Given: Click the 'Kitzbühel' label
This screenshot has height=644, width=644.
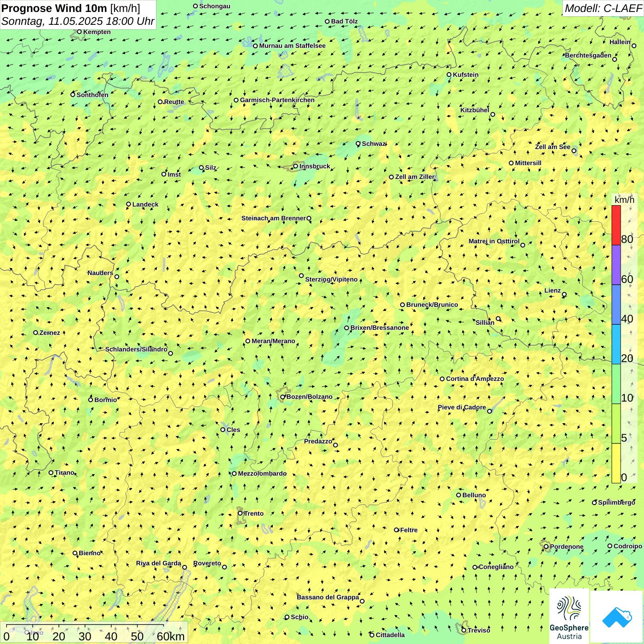Looking at the screenshot, I should (475, 110).
